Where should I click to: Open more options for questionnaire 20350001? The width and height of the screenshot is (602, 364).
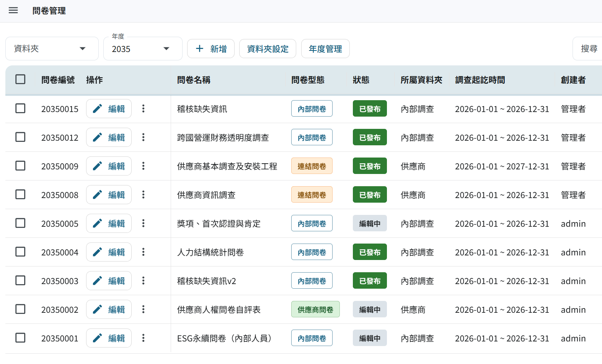143,338
